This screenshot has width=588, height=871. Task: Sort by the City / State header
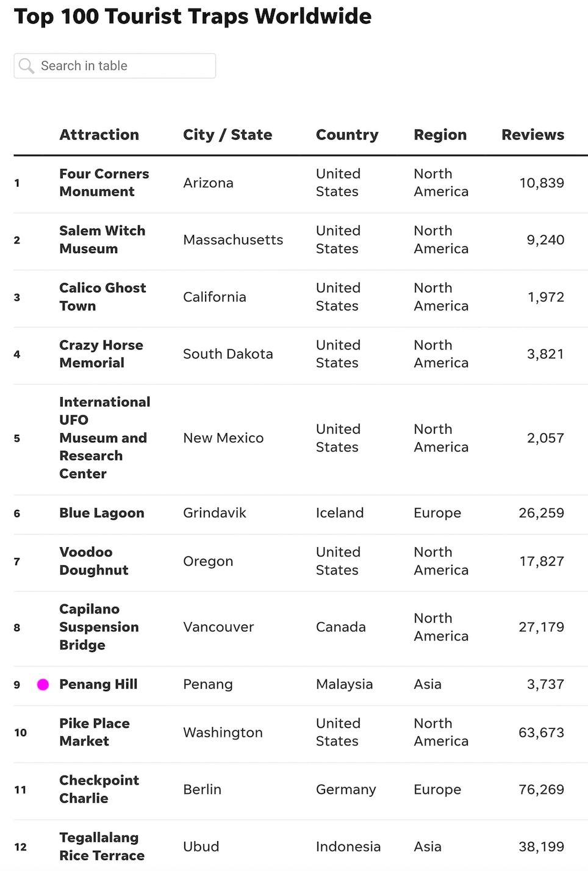click(228, 135)
